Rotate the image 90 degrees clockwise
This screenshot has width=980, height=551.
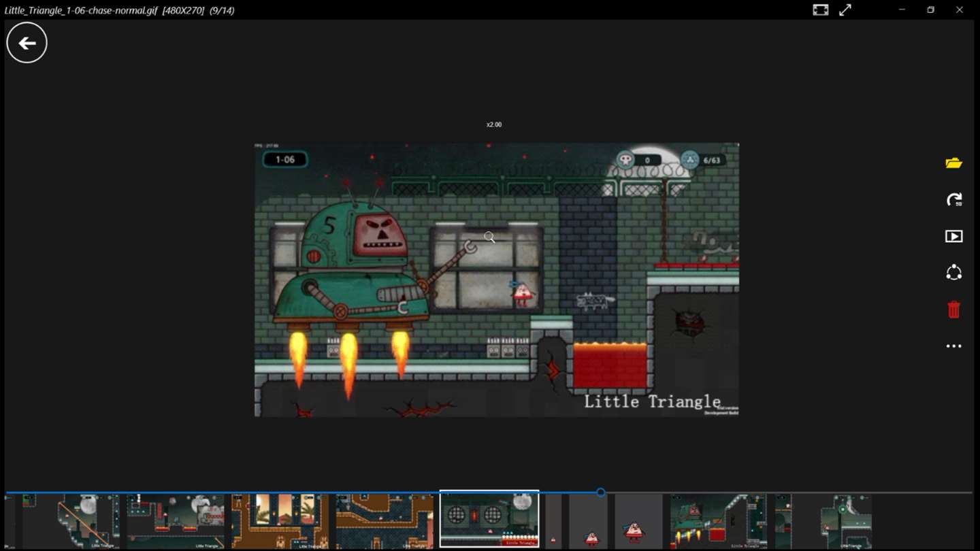[953, 200]
